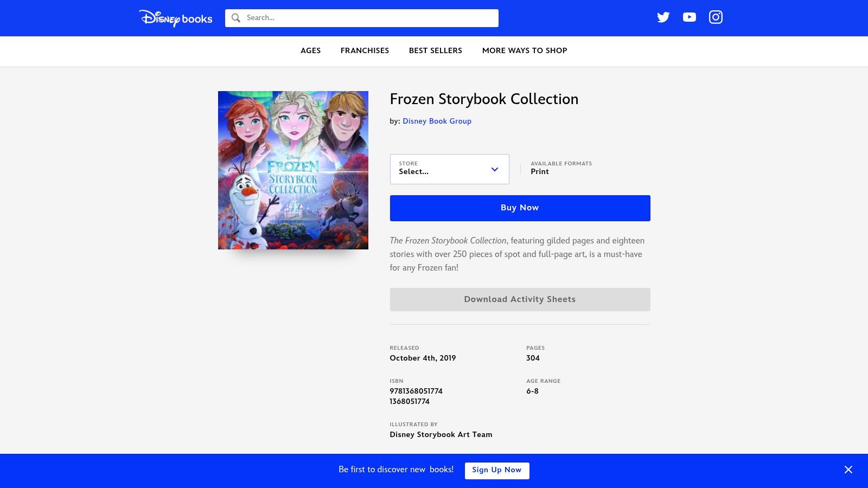Viewport: 868px width, 488px height.
Task: Click the Buy Now button
Action: pyautogui.click(x=519, y=208)
